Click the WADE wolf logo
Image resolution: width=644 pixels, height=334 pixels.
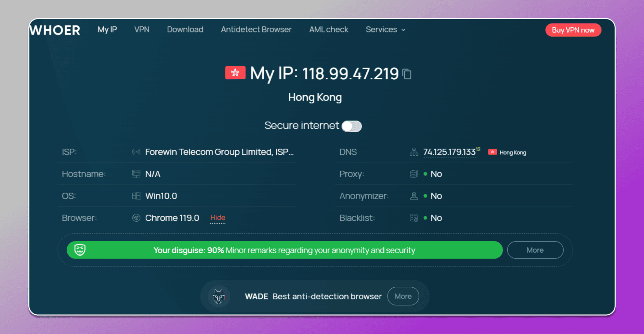(219, 296)
